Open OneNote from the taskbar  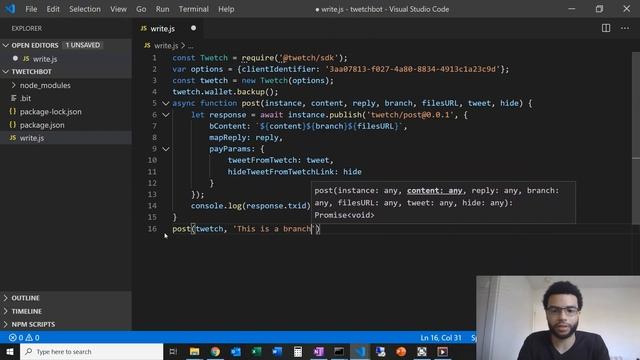click(x=318, y=351)
